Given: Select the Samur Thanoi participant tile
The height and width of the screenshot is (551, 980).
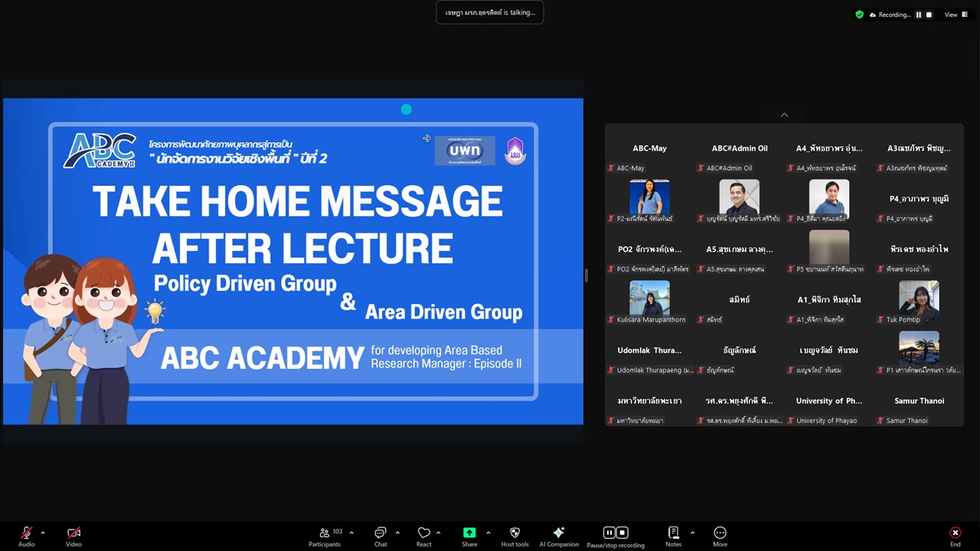Looking at the screenshot, I should [x=919, y=401].
